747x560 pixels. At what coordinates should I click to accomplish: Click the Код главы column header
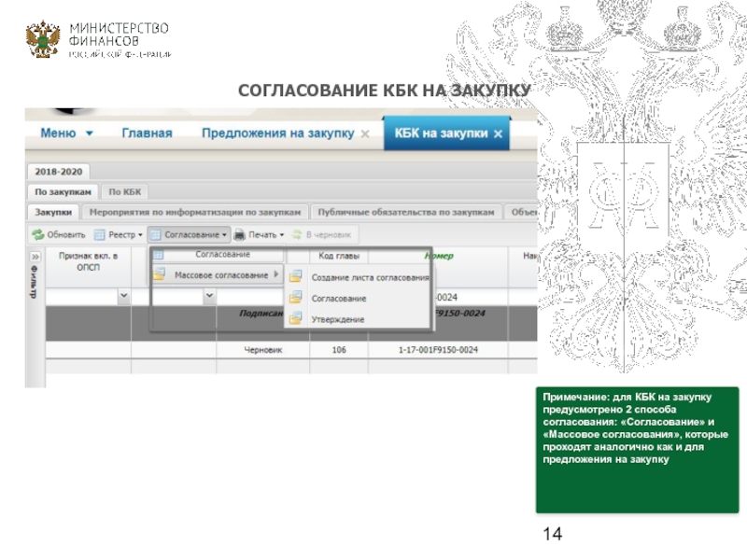pyautogui.click(x=339, y=256)
